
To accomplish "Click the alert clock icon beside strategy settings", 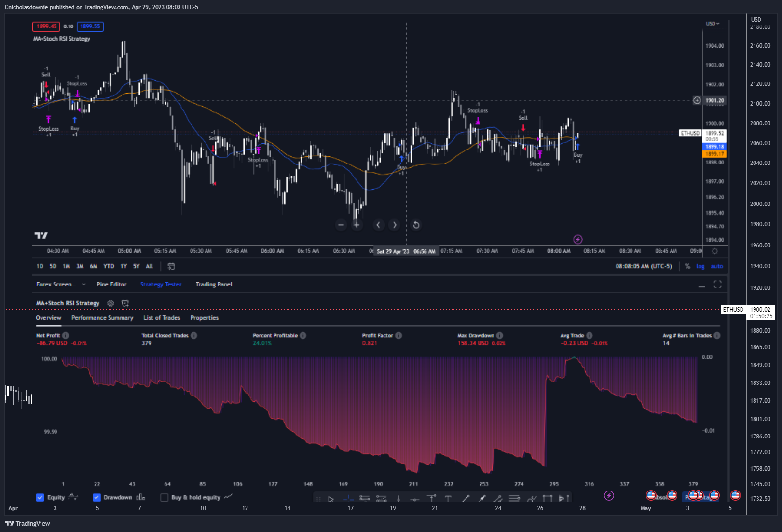I will pyautogui.click(x=125, y=303).
